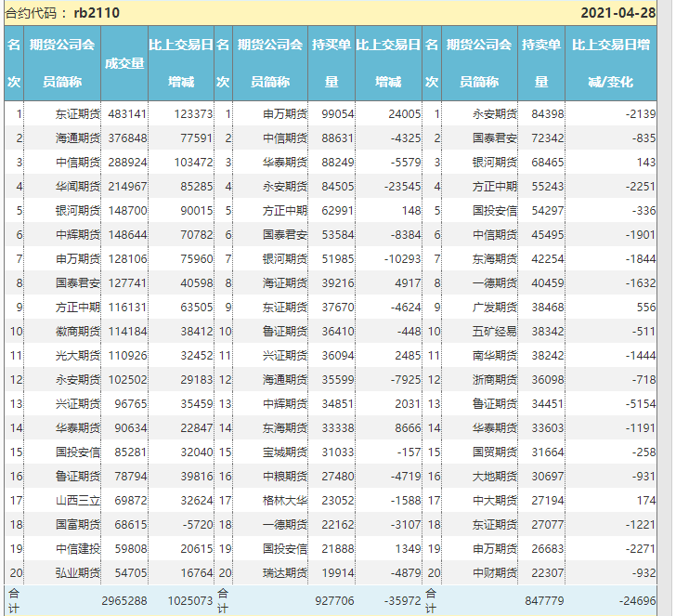Screen dimensions: 676x616
Task: Select 中粮期货 in long position ranking
Action: tap(285, 477)
